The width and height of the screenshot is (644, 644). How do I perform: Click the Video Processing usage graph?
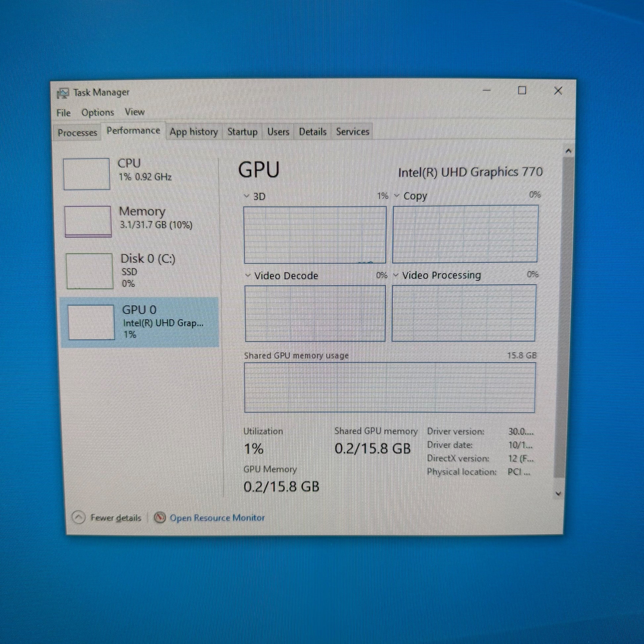click(x=464, y=313)
